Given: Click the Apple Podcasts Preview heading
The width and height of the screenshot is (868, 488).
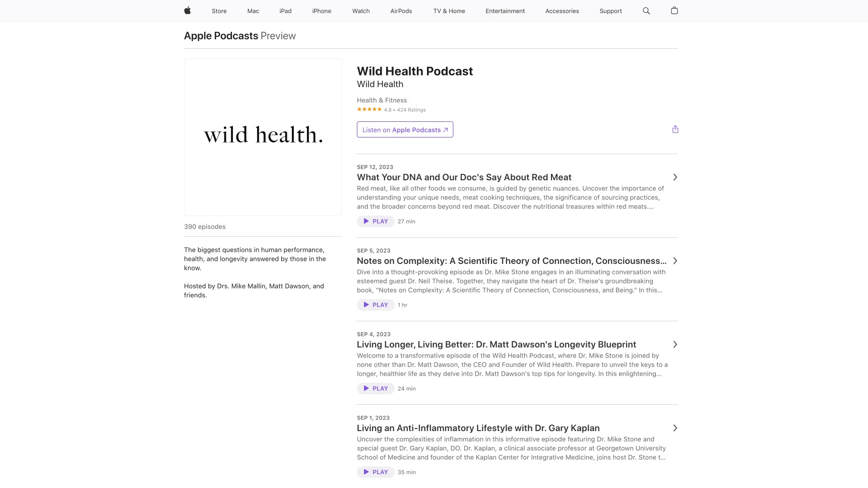Looking at the screenshot, I should pos(240,36).
